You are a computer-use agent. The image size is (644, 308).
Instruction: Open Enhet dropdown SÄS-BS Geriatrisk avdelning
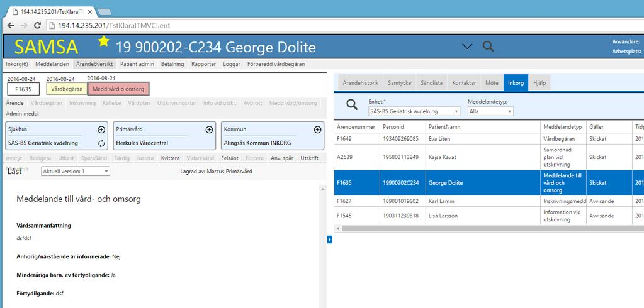pyautogui.click(x=414, y=111)
